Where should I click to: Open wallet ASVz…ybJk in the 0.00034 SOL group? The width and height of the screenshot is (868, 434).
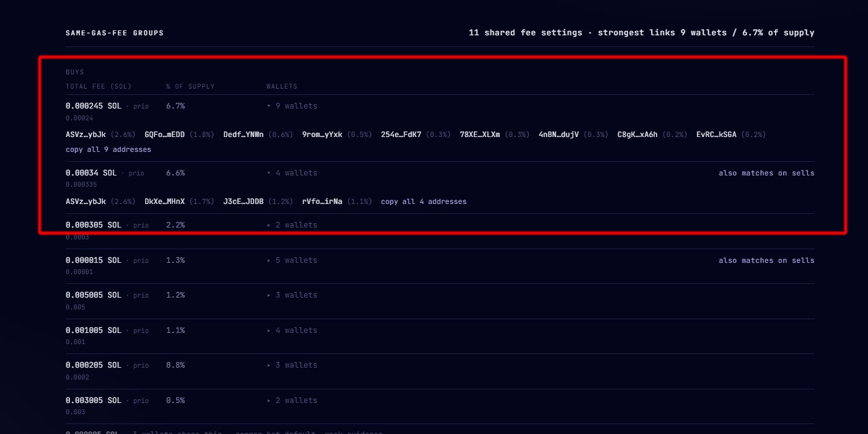(x=86, y=201)
